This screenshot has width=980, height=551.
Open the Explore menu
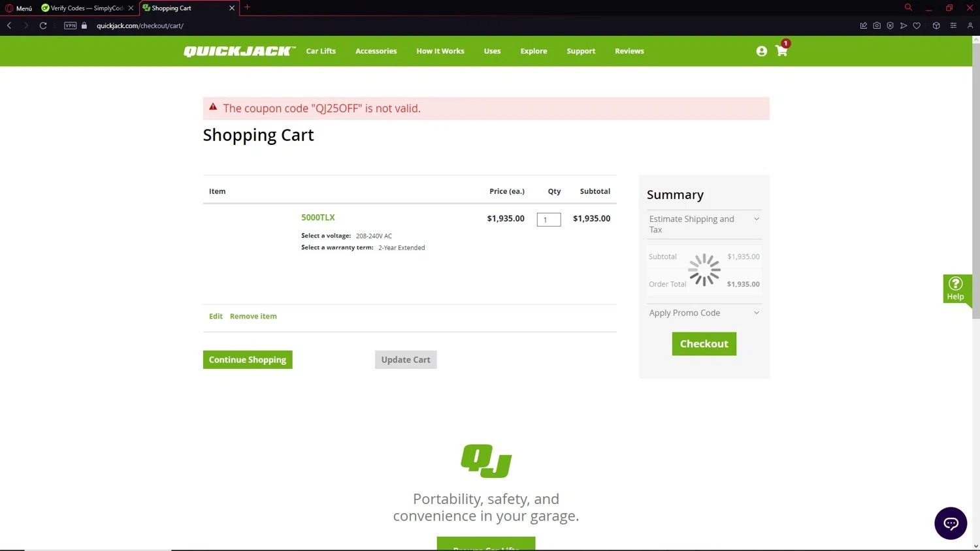[534, 51]
